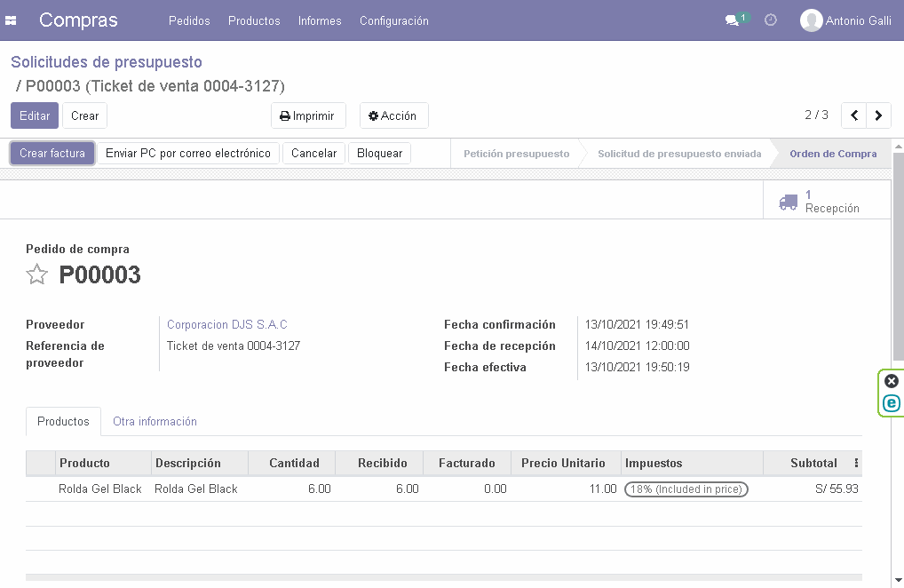
Task: Sort by the Cantidad column header
Action: click(294, 464)
